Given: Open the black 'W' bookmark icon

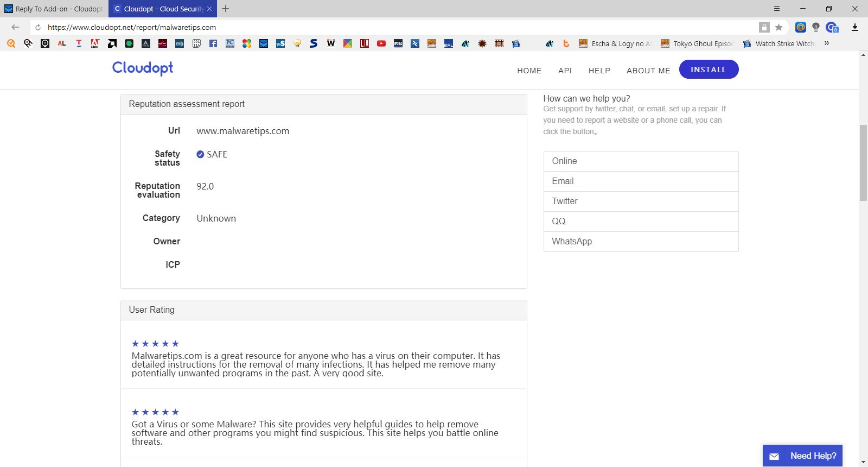Looking at the screenshot, I should pos(331,43).
